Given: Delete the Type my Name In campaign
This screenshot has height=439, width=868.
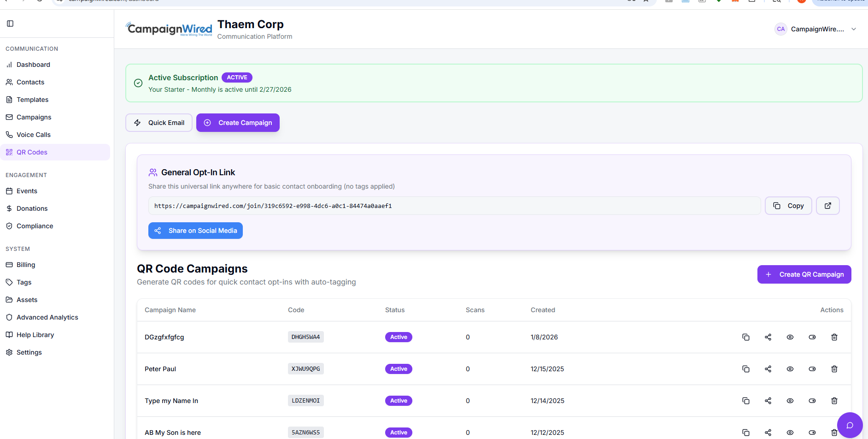Looking at the screenshot, I should click(834, 401).
